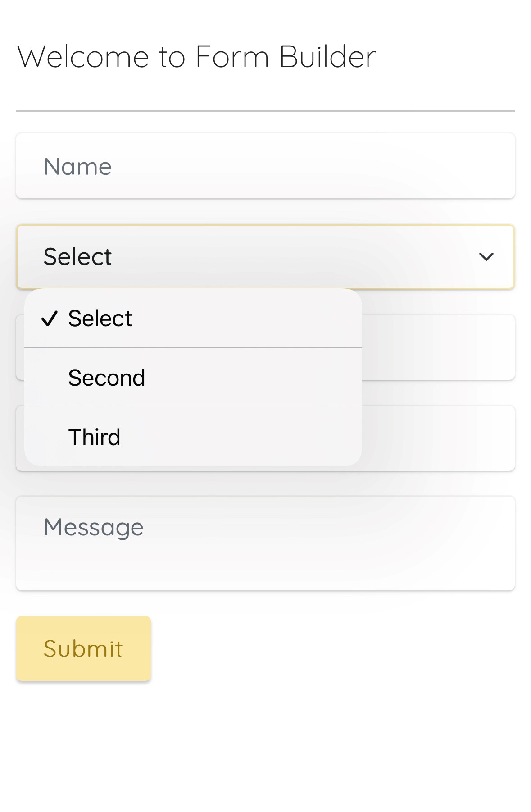The height and width of the screenshot is (812, 531).
Task: Click the Third row's blank space in the popup
Action: pyautogui.click(x=252, y=437)
